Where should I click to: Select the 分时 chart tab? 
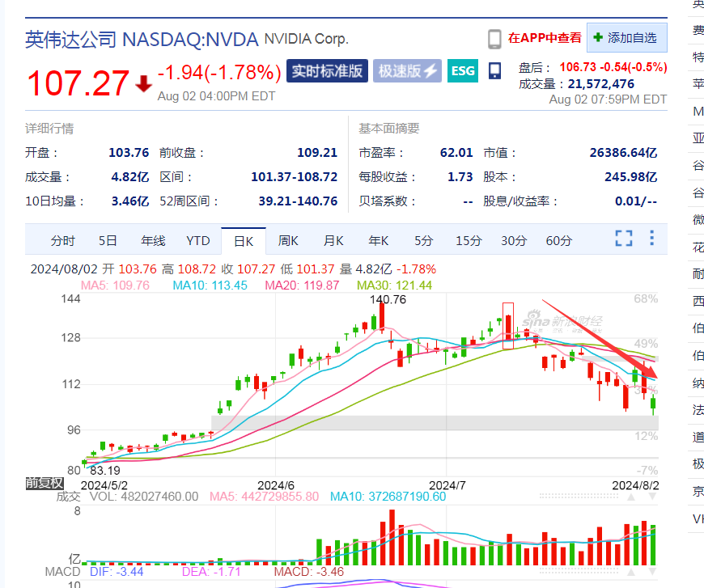62,241
